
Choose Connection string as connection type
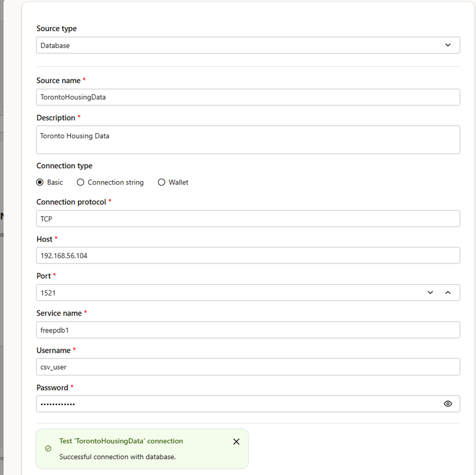tap(80, 182)
